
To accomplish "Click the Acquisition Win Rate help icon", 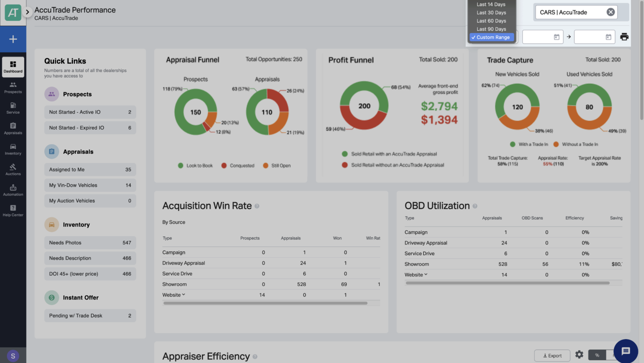I will [x=257, y=206].
